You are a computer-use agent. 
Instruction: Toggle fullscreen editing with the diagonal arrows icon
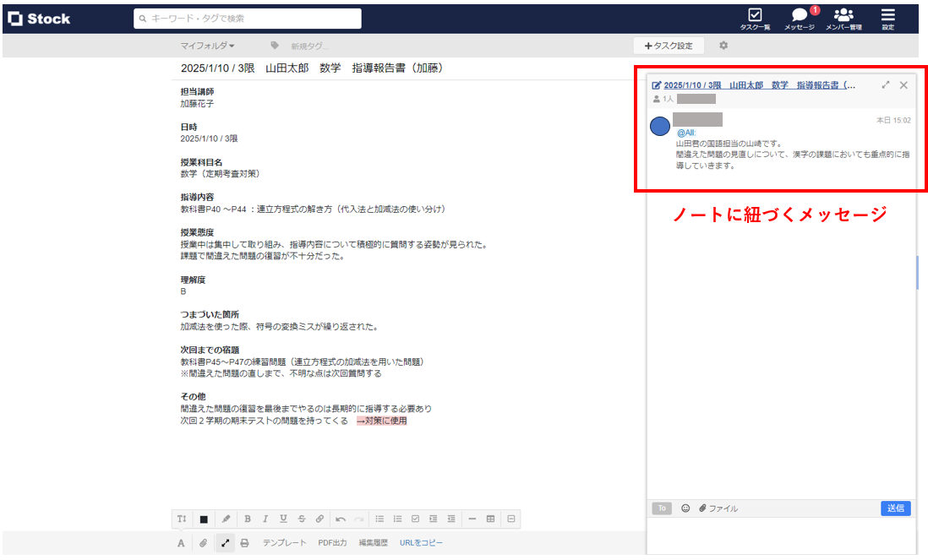click(x=224, y=541)
